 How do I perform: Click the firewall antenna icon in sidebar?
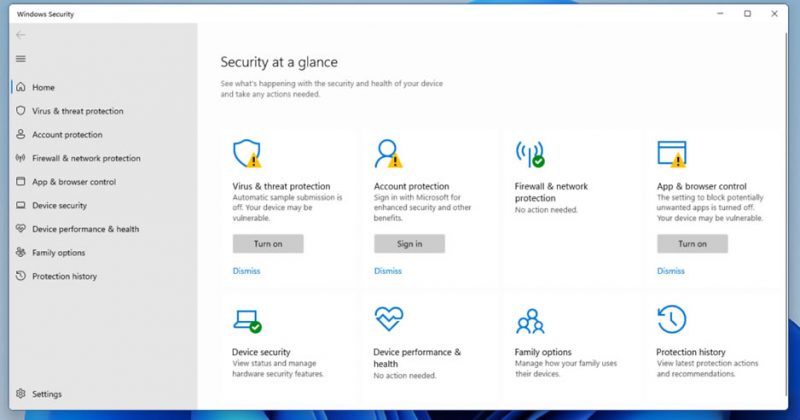20,158
